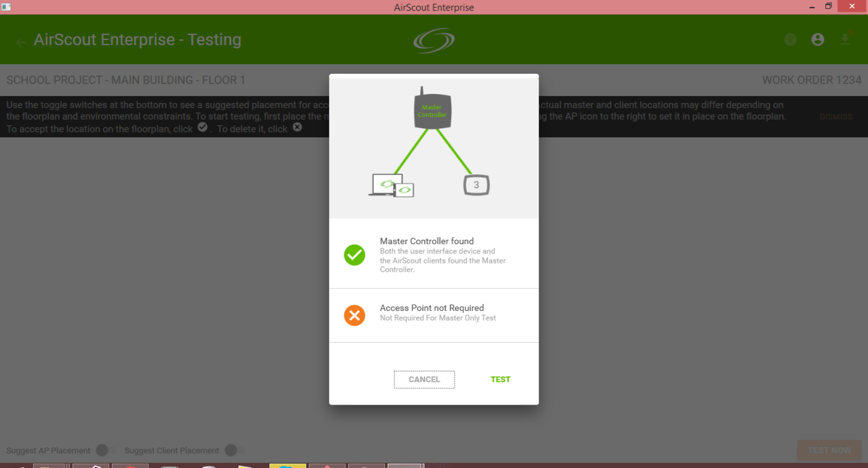Viewport: 868px width, 468px height.
Task: Toggle the Suggest AP Placement switch
Action: 106,450
